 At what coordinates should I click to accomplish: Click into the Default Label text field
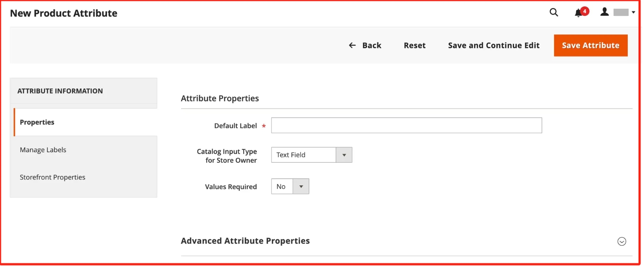pyautogui.click(x=406, y=126)
